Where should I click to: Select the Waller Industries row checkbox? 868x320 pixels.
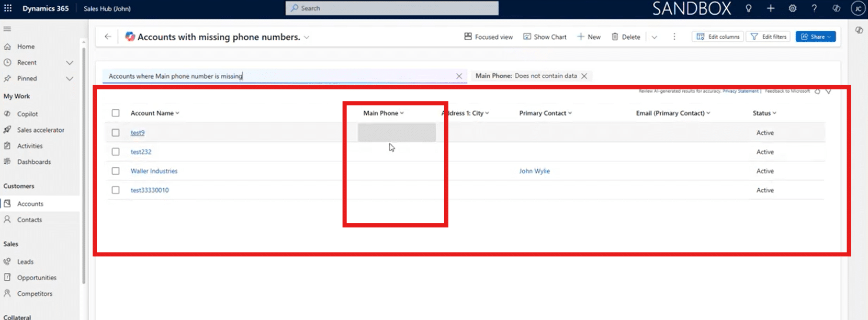click(x=116, y=171)
